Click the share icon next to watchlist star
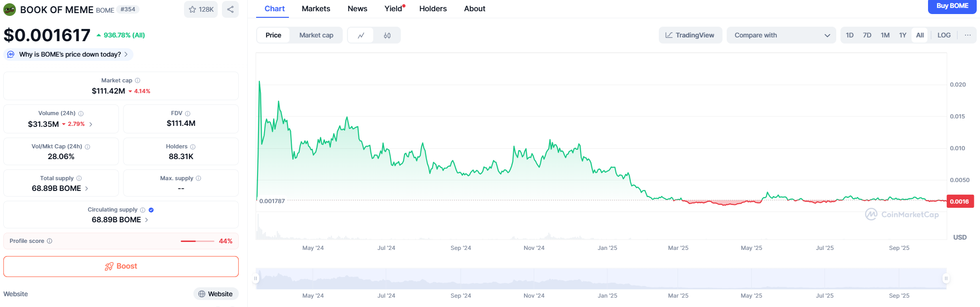This screenshot has width=980, height=307. click(x=230, y=9)
